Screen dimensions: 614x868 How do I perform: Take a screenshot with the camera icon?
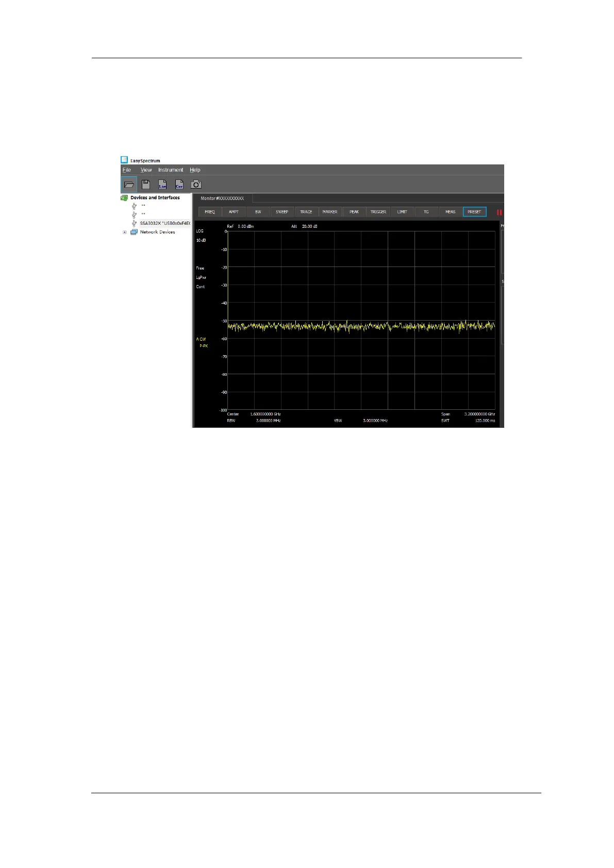(196, 184)
